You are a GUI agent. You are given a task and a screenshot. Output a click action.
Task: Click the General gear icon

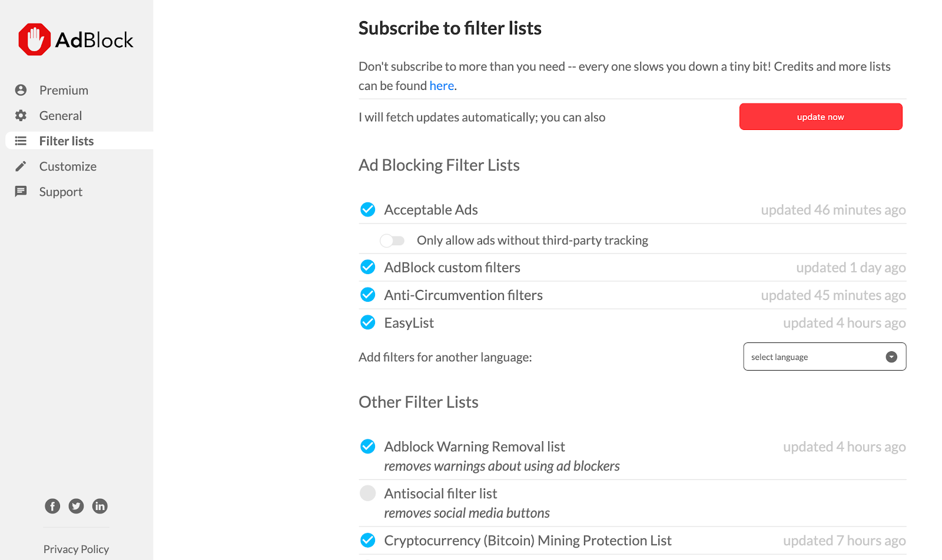click(x=21, y=115)
